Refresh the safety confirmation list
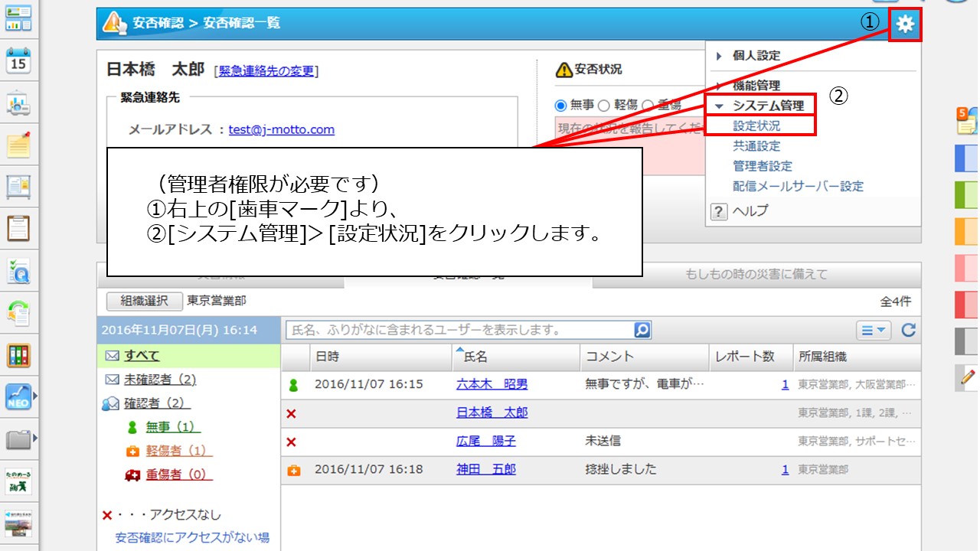Image resolution: width=980 pixels, height=551 pixels. [x=909, y=331]
